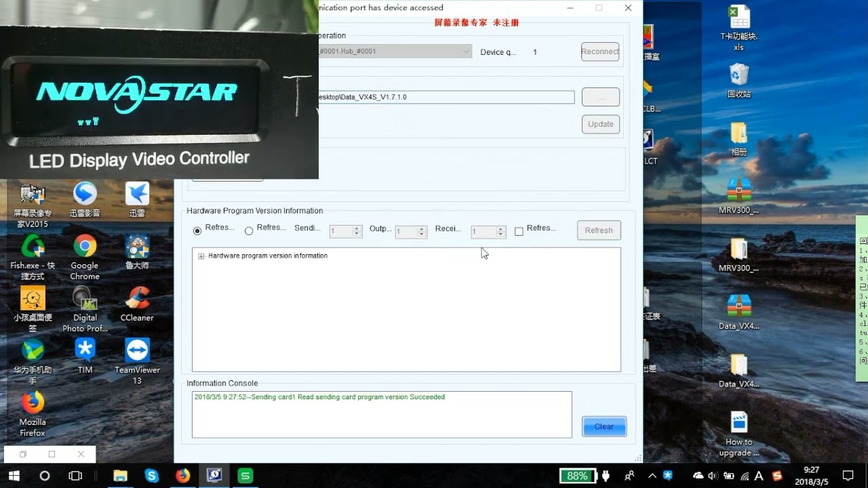This screenshot has height=488, width=868.
Task: Open Task View in taskbar
Action: [76, 476]
